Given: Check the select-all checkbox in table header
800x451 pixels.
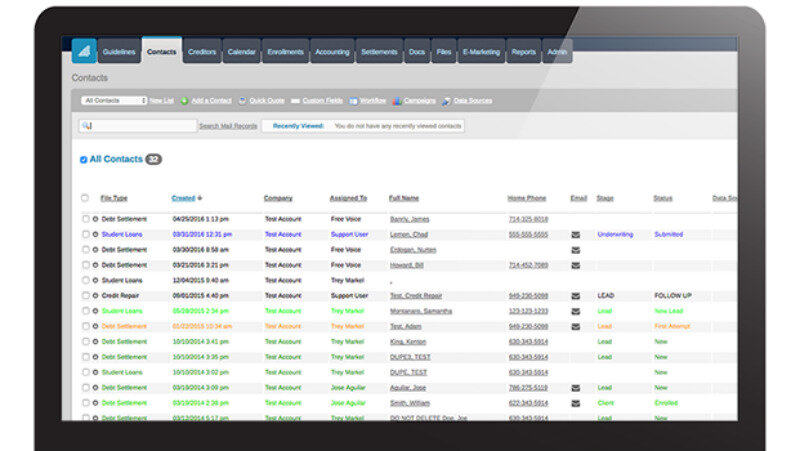Looking at the screenshot, I should coord(84,198).
